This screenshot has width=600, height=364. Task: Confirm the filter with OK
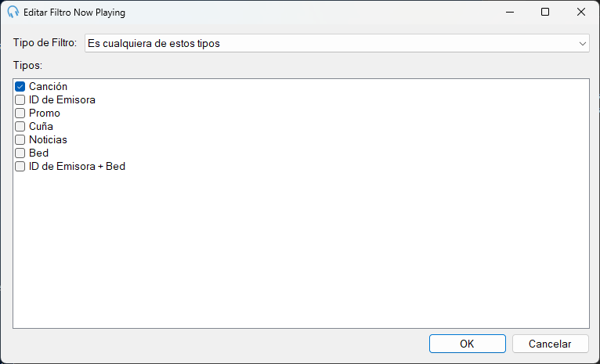click(x=467, y=344)
